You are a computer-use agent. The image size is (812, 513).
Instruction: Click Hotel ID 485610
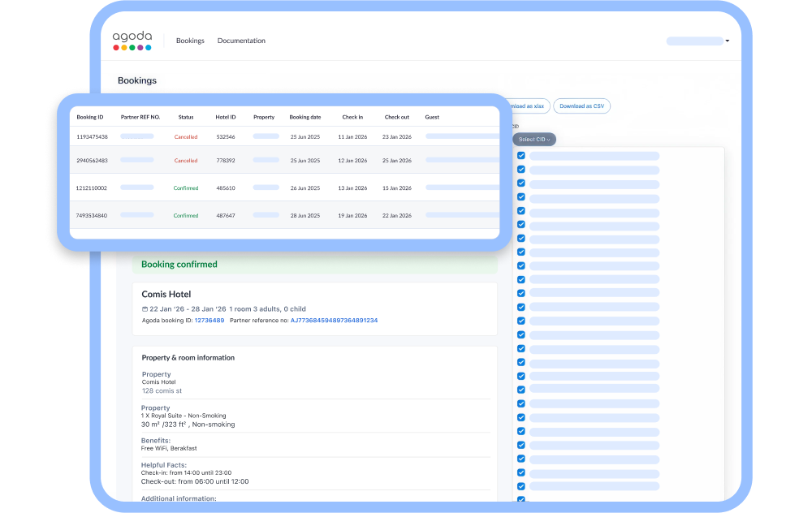[x=226, y=188]
